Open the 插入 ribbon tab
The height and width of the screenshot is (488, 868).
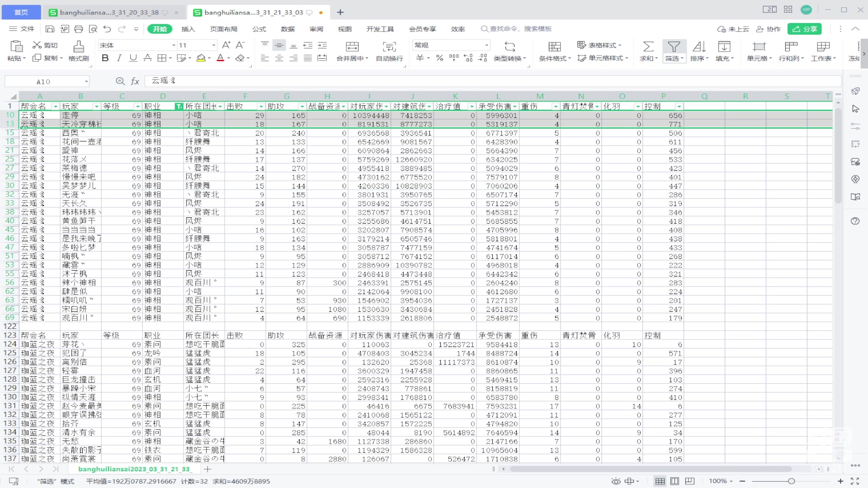[188, 29]
